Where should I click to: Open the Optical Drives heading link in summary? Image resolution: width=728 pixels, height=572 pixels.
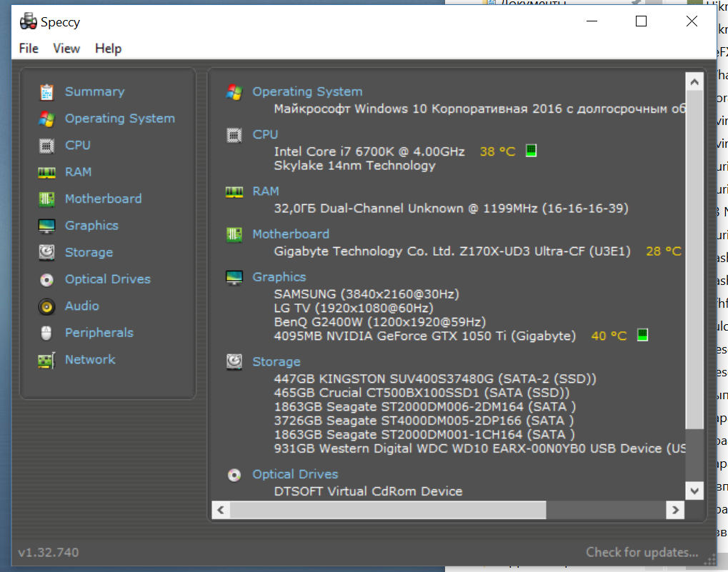(295, 474)
